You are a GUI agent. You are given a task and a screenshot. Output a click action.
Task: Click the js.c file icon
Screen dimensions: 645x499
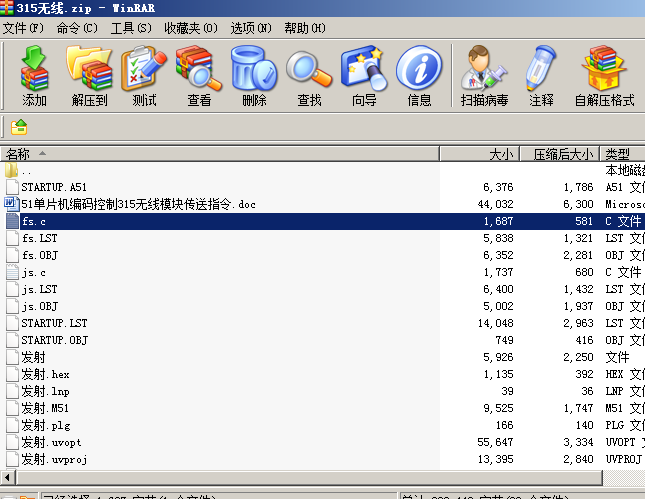point(12,272)
